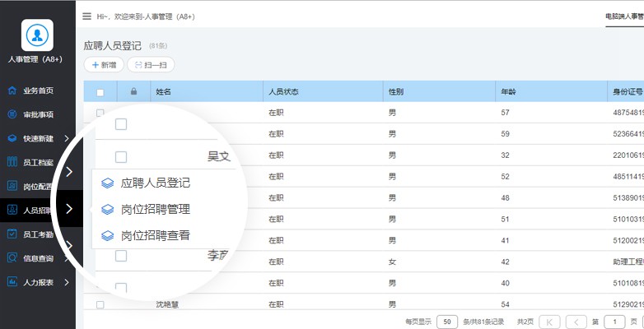The width and height of the screenshot is (644, 329).
Task: Click the gender cell 女
Action: point(392,262)
